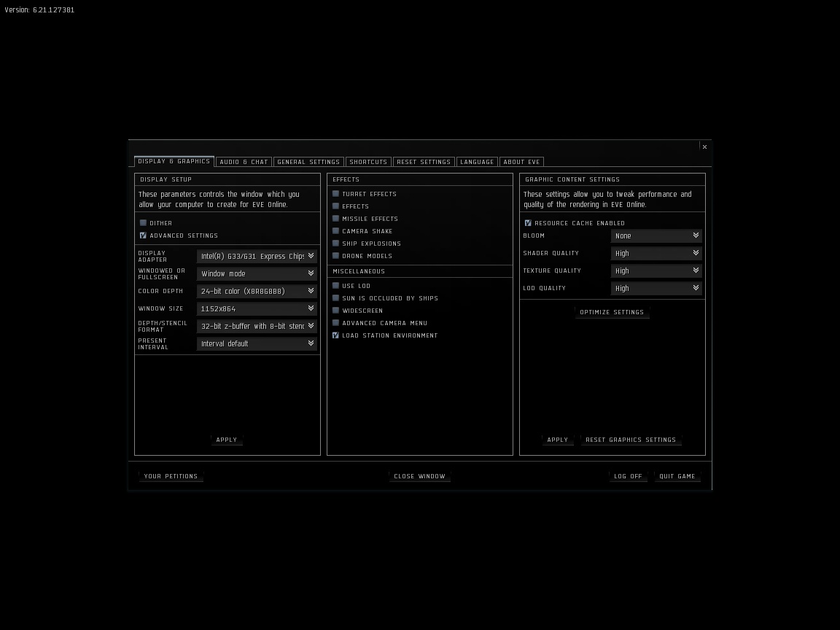Open the Bloom quality dropdown

[x=656, y=236]
